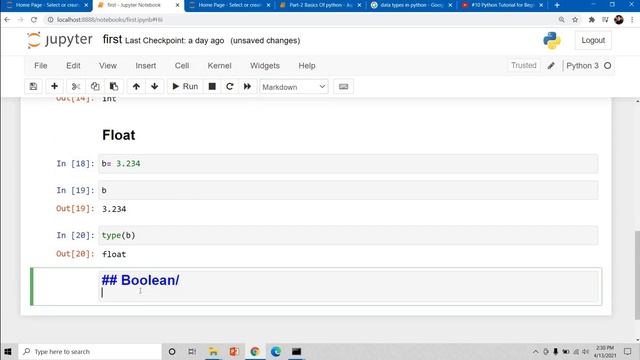Screen dimensions: 640x360
Task: Open the notification center icon
Action: coord(627,351)
